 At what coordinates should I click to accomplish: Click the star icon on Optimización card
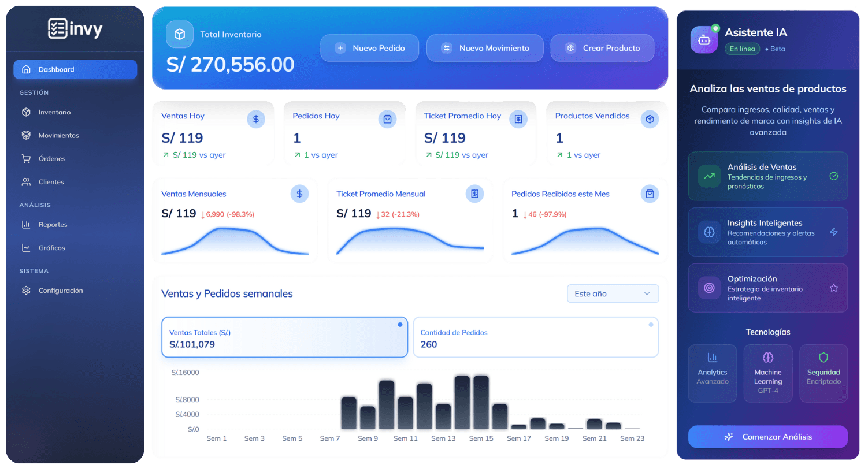tap(834, 288)
